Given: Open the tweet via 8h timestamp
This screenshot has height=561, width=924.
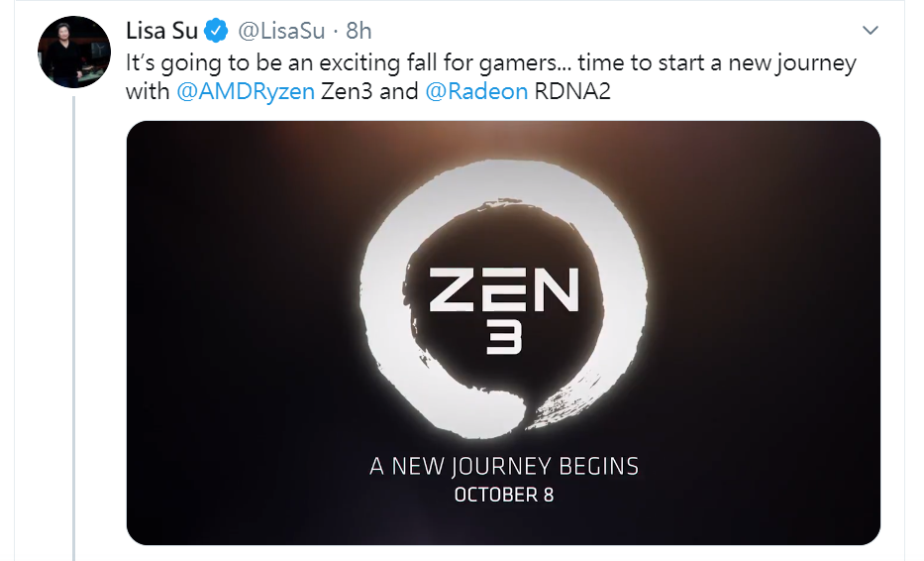Looking at the screenshot, I should [359, 31].
